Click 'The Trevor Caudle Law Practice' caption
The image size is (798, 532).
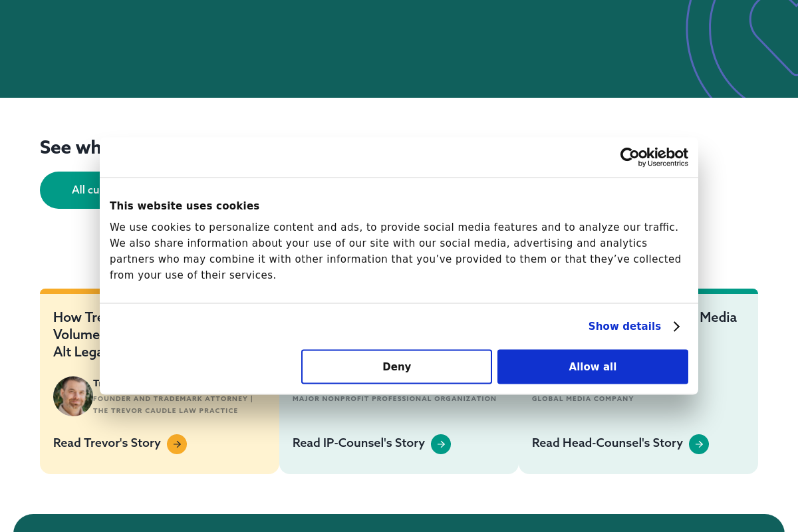tap(166, 411)
